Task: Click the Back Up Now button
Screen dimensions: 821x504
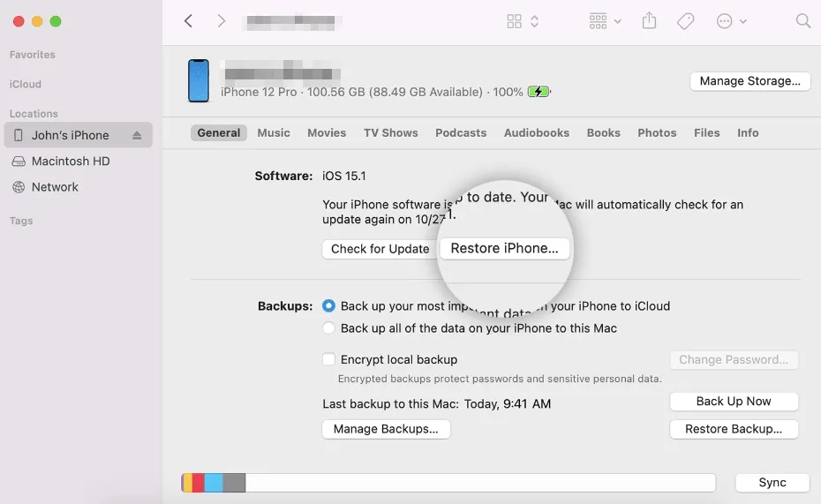Action: [734, 402]
